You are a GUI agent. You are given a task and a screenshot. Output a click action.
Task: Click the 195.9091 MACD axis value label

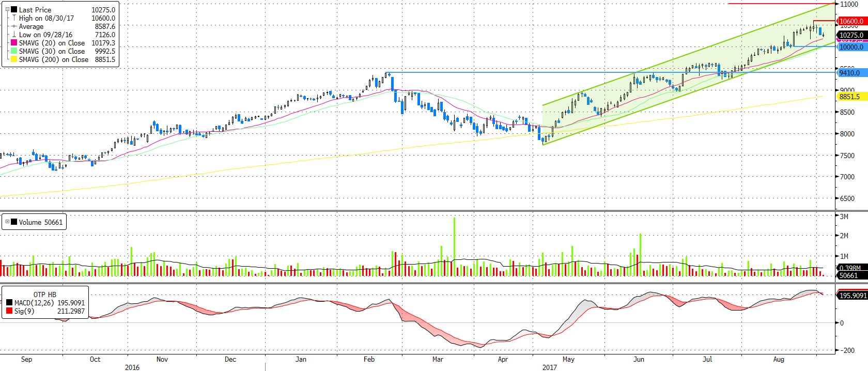853,296
